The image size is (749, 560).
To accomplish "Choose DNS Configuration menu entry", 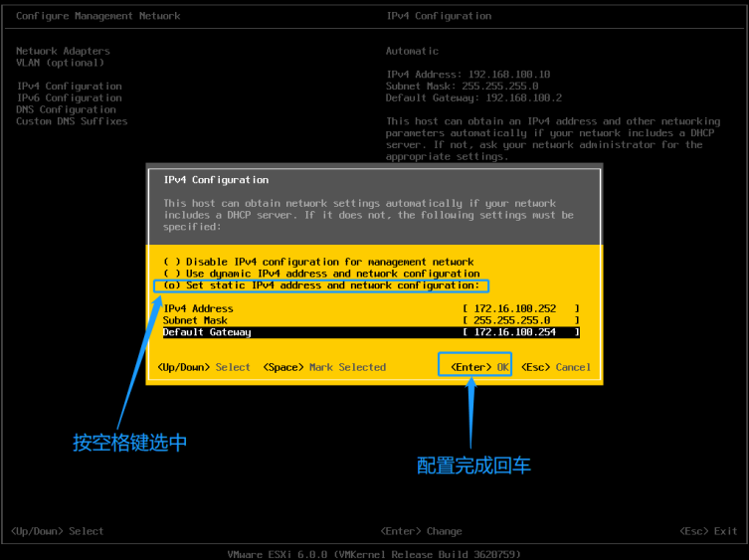I will click(66, 109).
